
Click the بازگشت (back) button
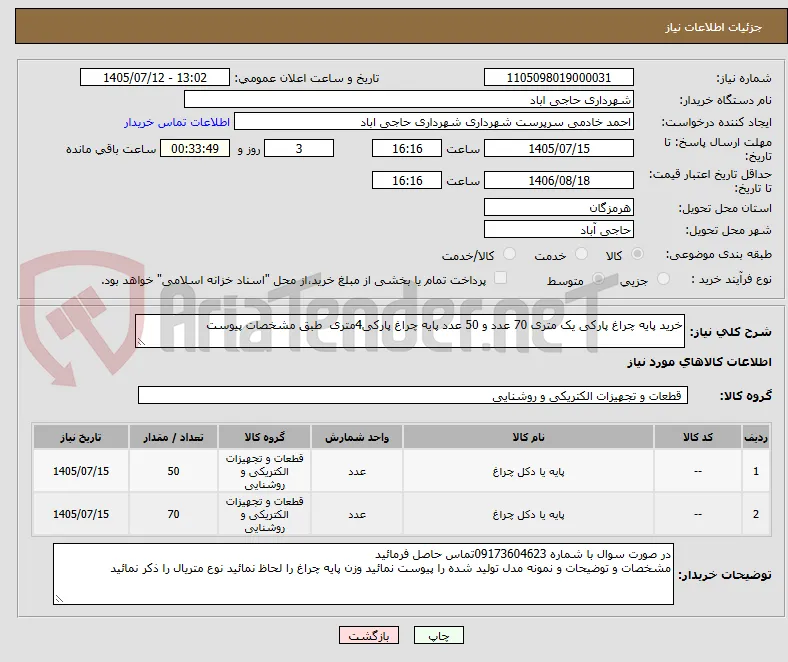369,635
